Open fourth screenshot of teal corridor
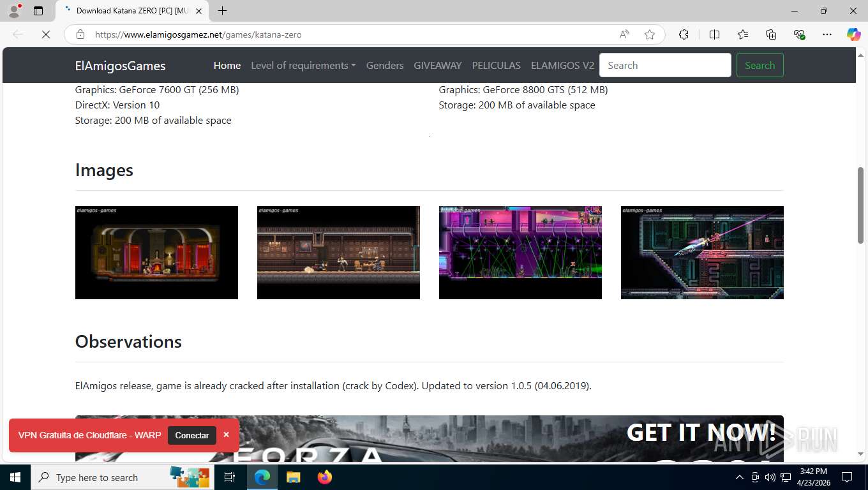Viewport: 868px width, 490px height. click(x=702, y=253)
